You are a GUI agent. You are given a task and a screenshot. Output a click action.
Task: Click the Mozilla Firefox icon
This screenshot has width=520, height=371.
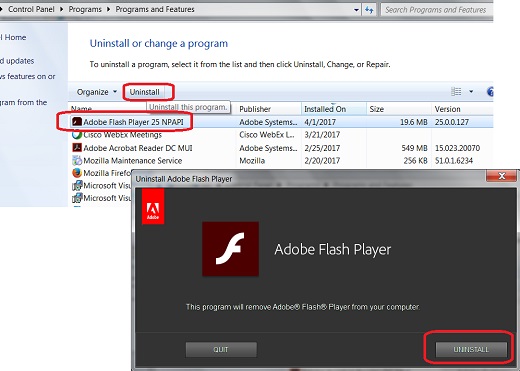click(77, 173)
